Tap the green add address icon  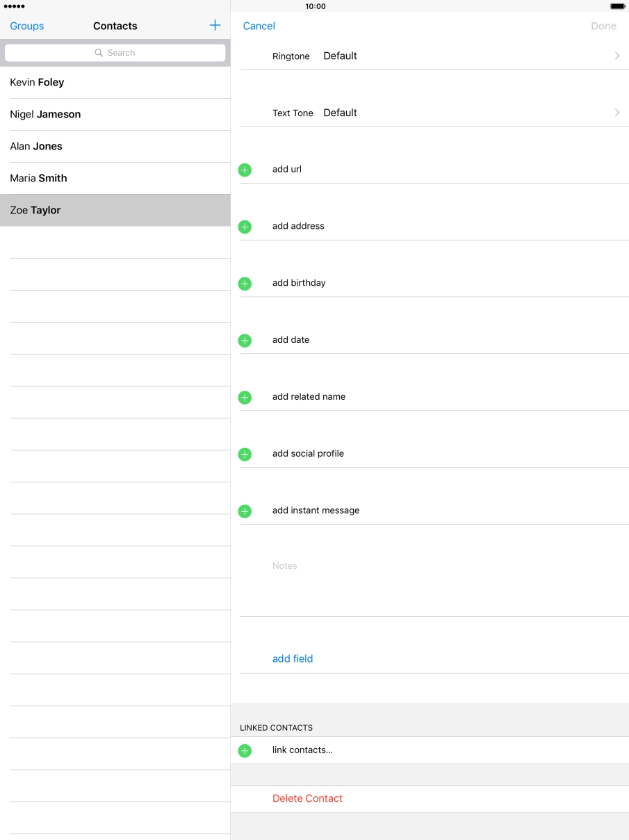tap(245, 227)
